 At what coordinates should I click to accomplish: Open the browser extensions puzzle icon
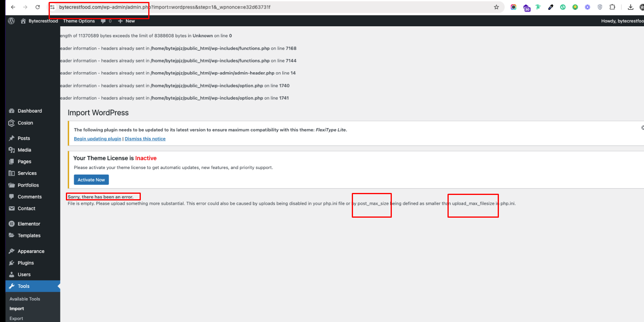612,7
